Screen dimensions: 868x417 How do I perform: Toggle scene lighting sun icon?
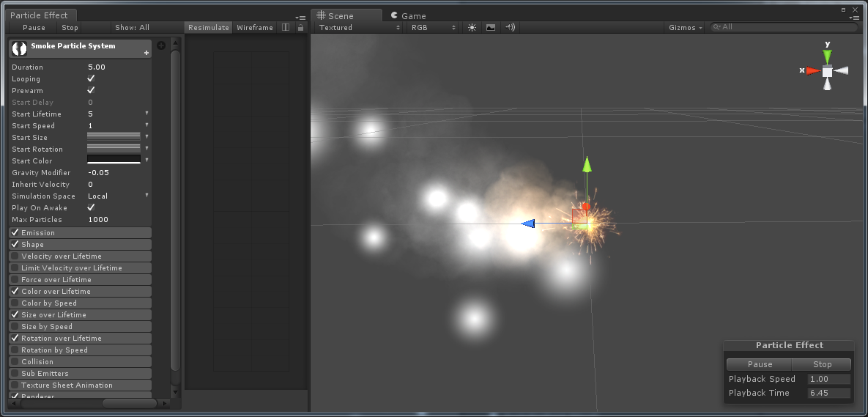coord(472,27)
